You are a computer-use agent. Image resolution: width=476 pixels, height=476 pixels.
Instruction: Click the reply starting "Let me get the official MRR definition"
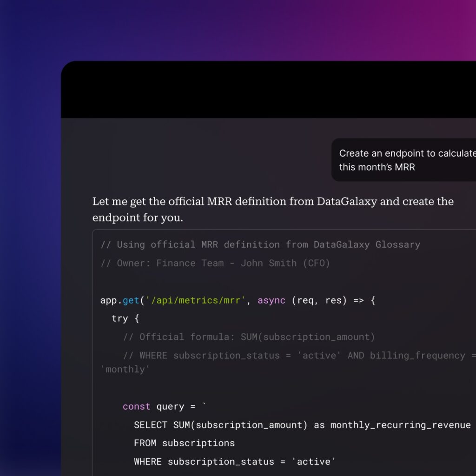[x=273, y=209]
